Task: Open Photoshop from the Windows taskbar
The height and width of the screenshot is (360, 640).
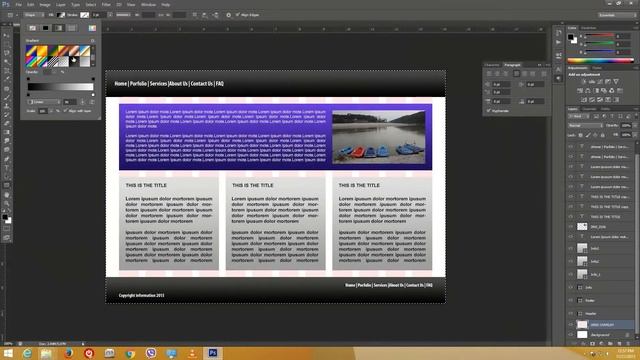Action: [x=213, y=353]
